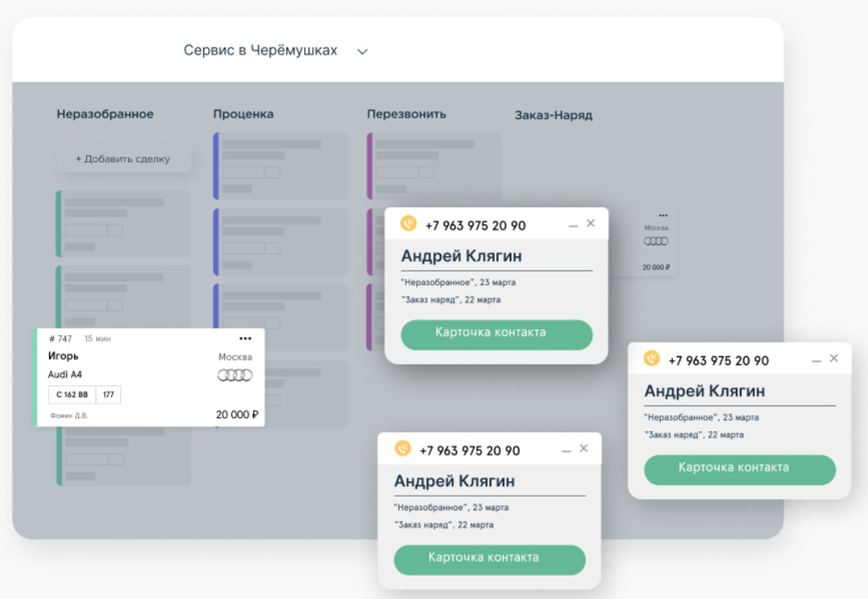Open Карточка контакта in the topmost popup
The width and height of the screenshot is (868, 599).
coord(496,333)
